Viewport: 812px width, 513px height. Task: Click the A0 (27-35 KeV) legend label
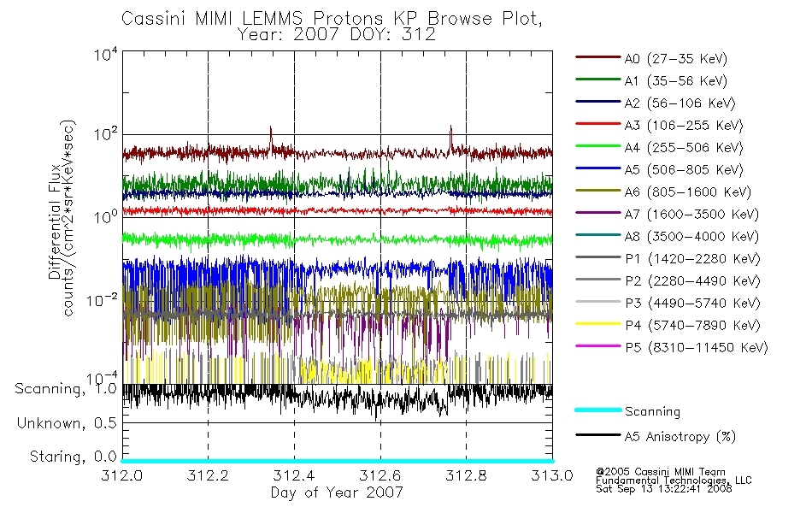click(676, 59)
